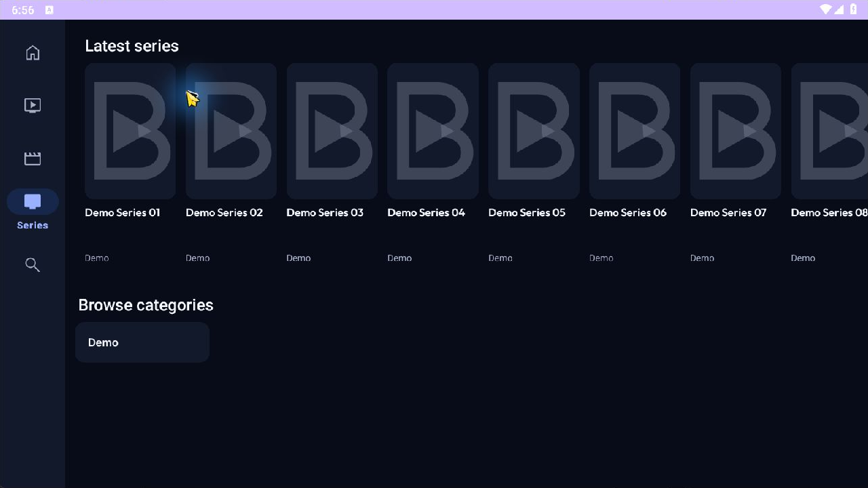Click the Wi-Fi status icon

[x=825, y=9]
